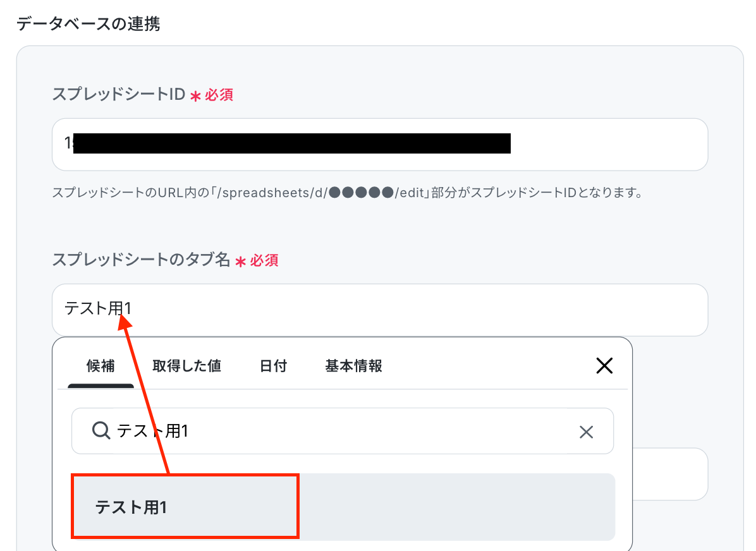Click the スプレッドシートのタブ名 label
This screenshot has height=551, width=756.
pos(141,259)
